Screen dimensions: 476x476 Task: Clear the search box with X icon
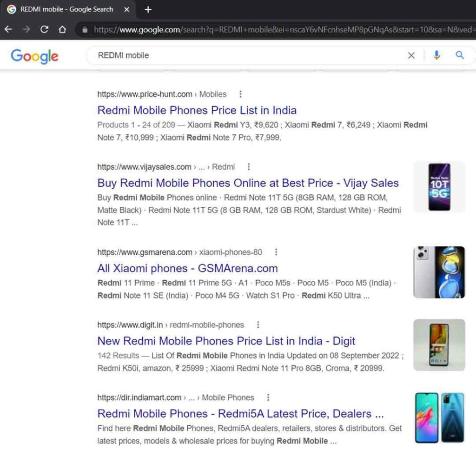tap(411, 55)
